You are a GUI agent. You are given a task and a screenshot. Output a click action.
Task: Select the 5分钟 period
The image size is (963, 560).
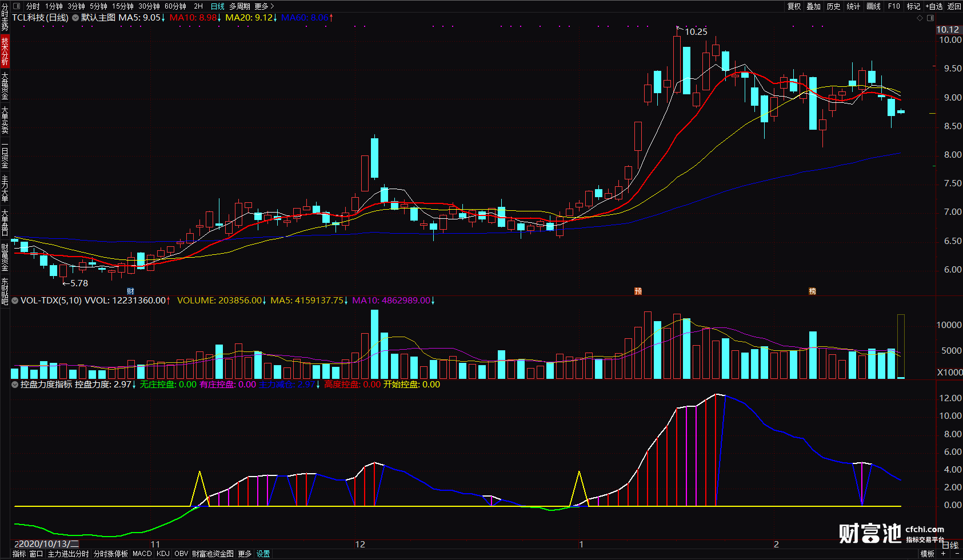click(98, 6)
